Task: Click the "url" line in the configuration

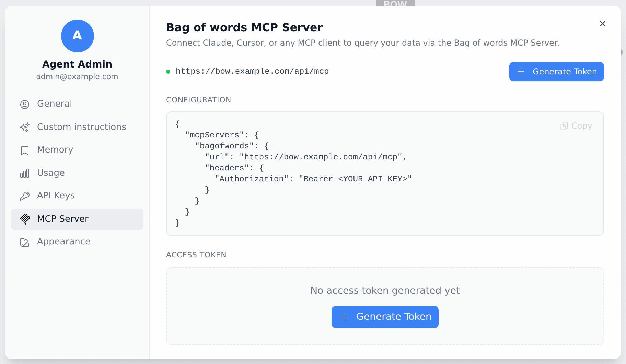Action: [305, 157]
